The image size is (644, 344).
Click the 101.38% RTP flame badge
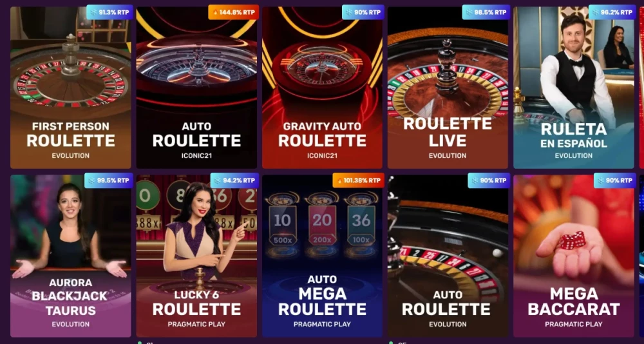point(358,180)
